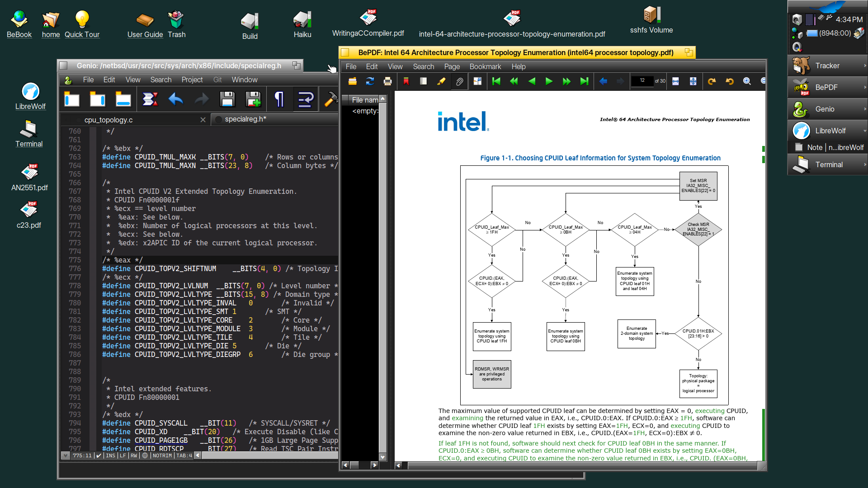Show page list icon in BePDF
The image size is (868, 488).
[424, 81]
